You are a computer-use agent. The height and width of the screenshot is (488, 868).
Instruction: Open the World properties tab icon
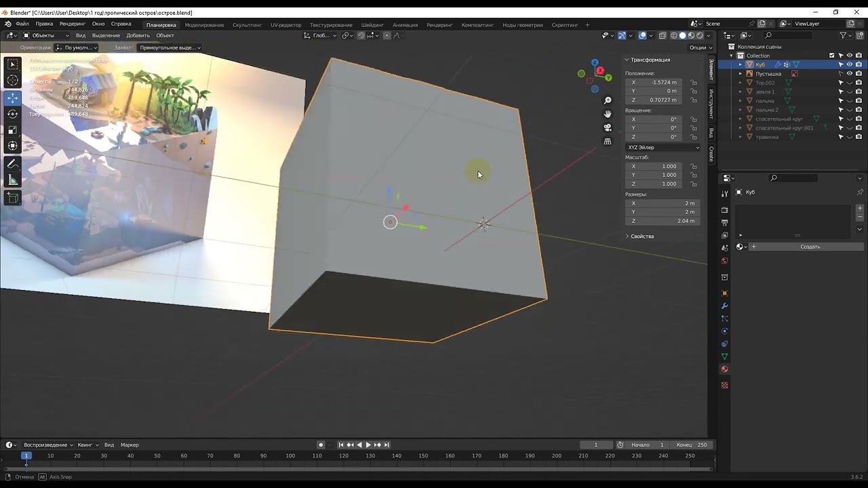coord(724,261)
